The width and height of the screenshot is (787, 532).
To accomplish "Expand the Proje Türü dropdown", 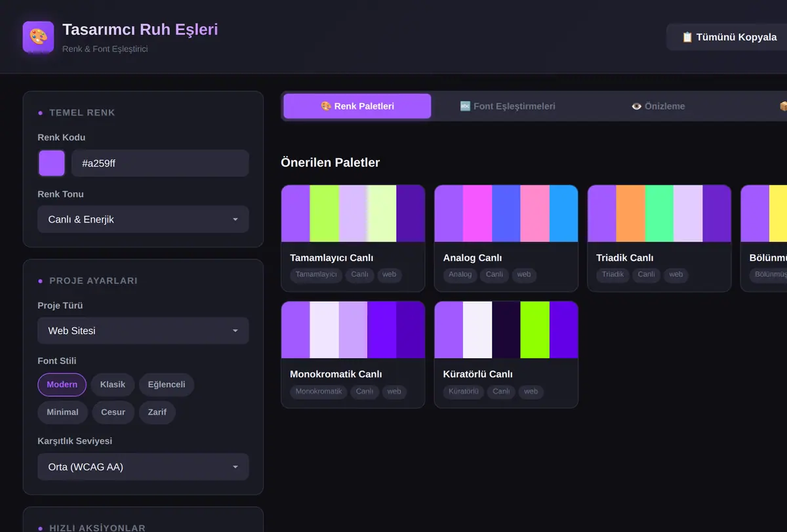I will pos(143,331).
